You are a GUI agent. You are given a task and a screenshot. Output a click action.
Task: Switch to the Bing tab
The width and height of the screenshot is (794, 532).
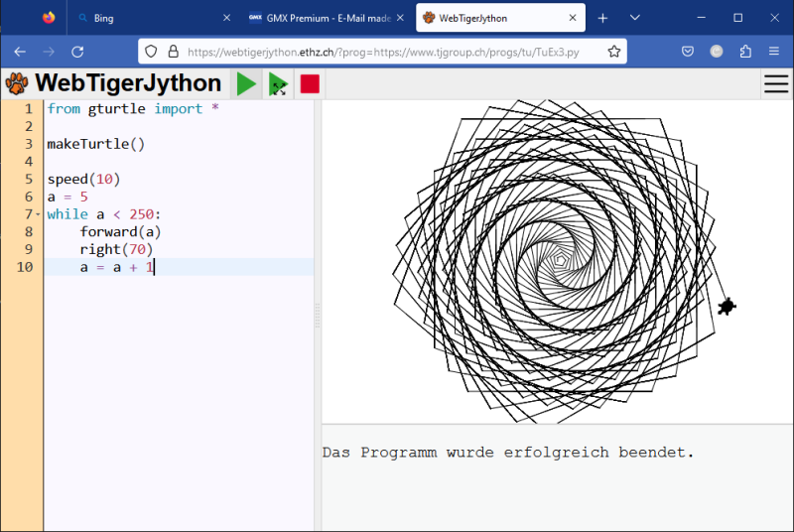pyautogui.click(x=149, y=18)
